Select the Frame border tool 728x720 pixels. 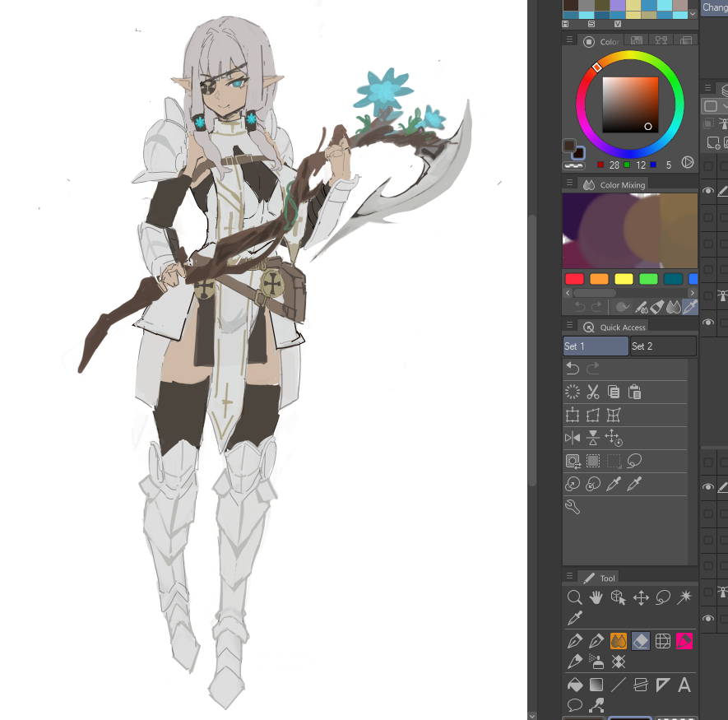click(x=641, y=685)
